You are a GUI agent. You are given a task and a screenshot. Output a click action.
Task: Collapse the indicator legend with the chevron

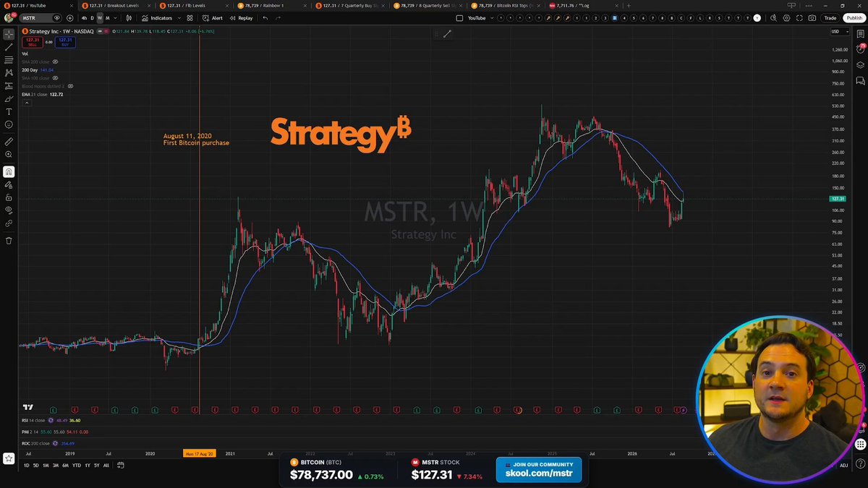27,103
